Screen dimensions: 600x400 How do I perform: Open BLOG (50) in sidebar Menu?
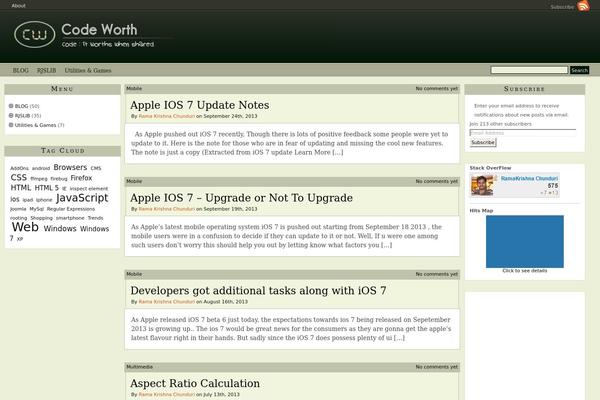click(27, 106)
